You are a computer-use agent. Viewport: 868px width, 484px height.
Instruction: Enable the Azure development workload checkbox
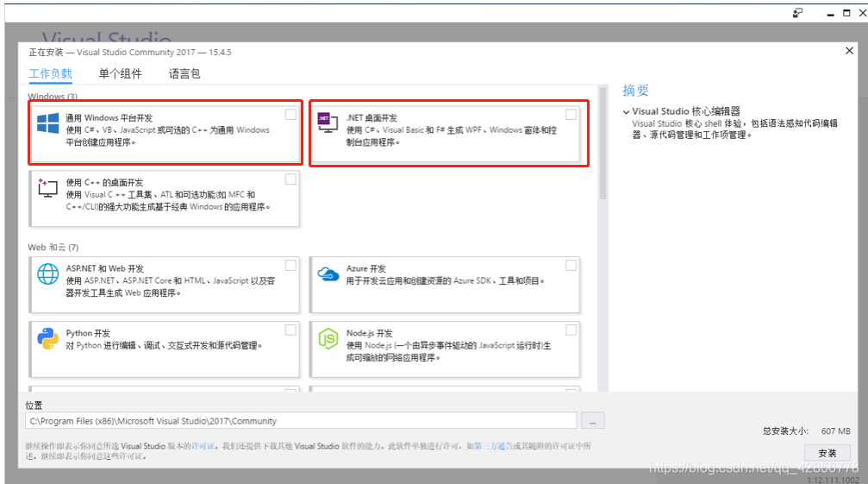[571, 266]
